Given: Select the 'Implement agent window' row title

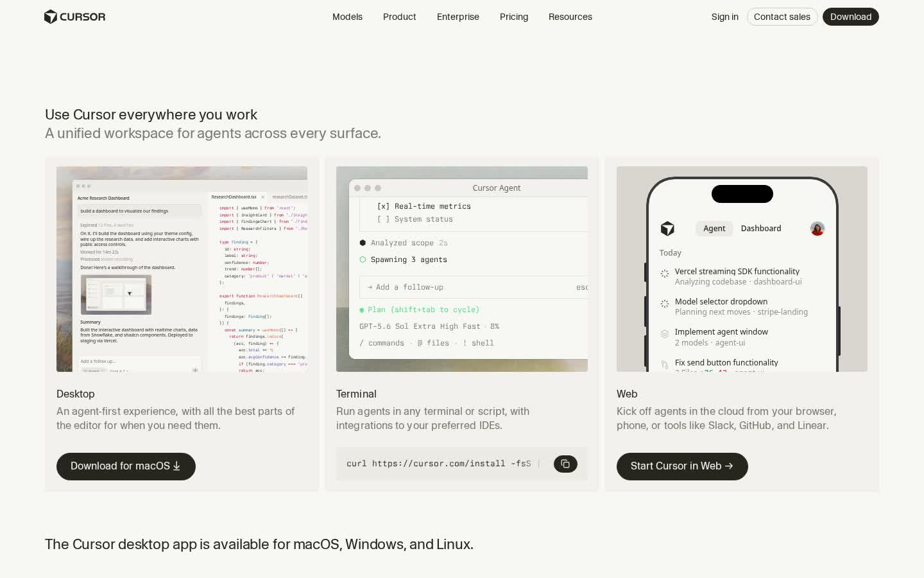Looking at the screenshot, I should pyautogui.click(x=721, y=332).
